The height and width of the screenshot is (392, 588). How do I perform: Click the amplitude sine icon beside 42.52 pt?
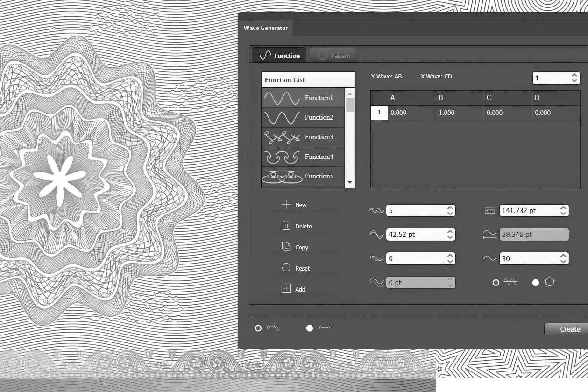tap(376, 235)
